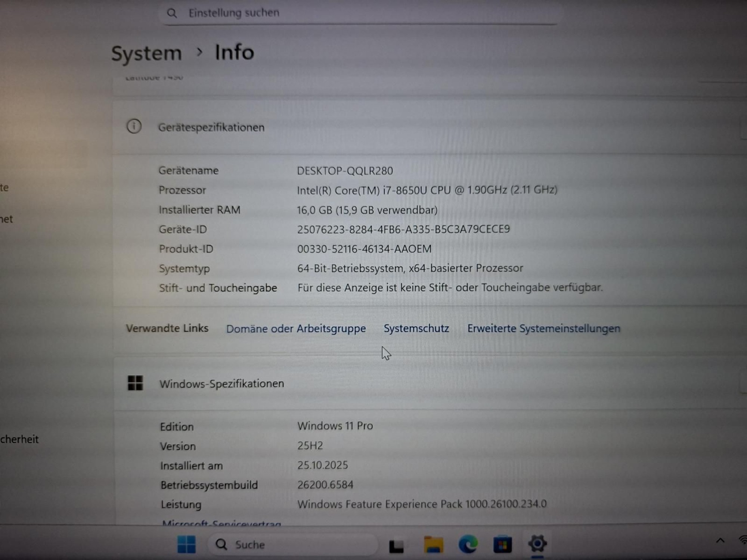Open Microsoft Store from the taskbar

tap(502, 545)
